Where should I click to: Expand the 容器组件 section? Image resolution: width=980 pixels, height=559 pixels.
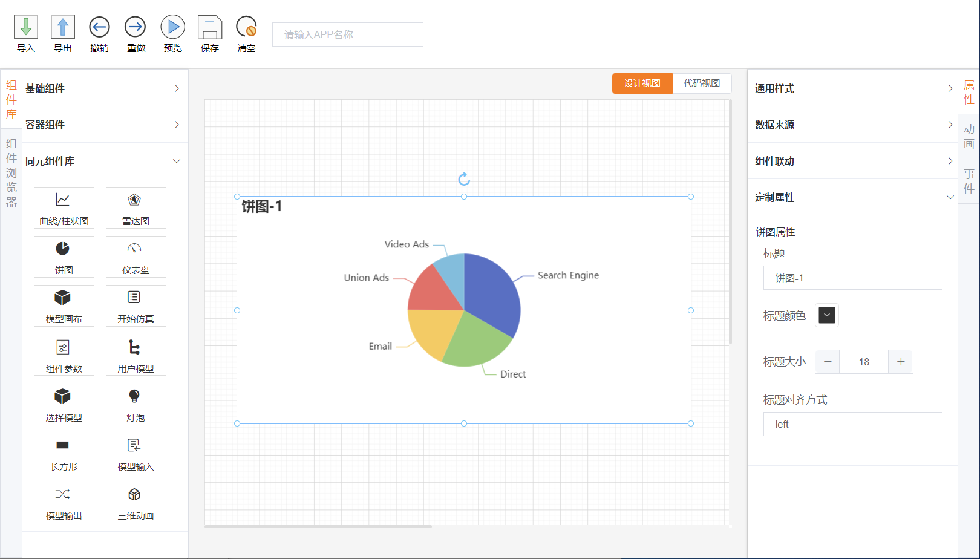pyautogui.click(x=105, y=125)
